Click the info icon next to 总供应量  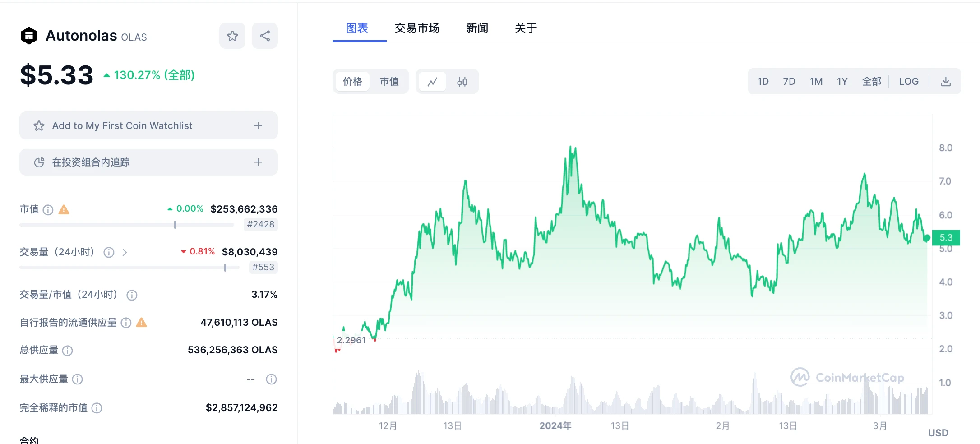67,351
